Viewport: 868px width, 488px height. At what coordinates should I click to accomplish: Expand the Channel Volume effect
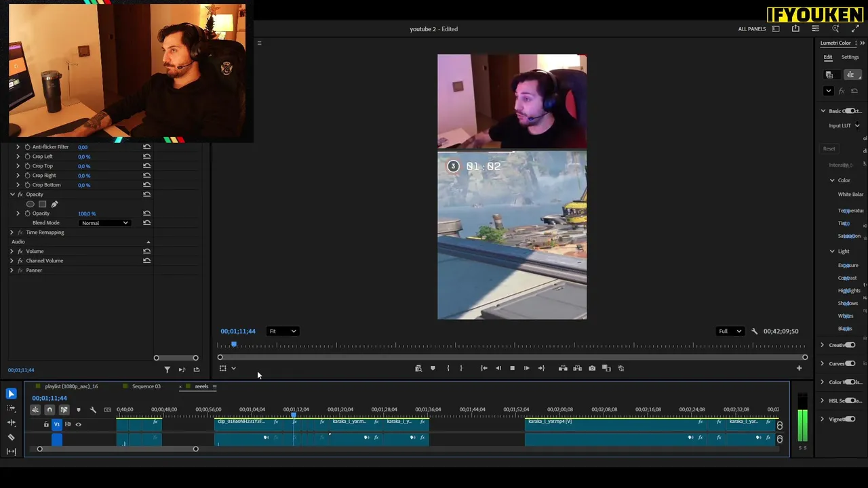click(12, 261)
